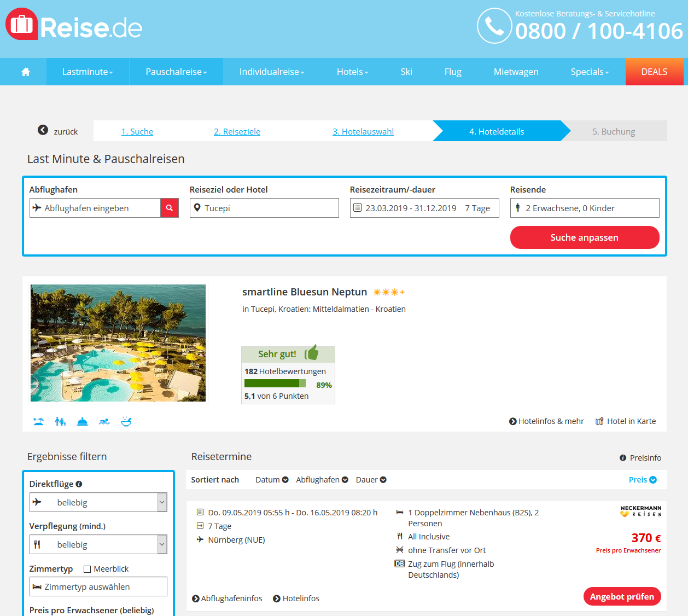Sort results by Preis
The image size is (688, 616).
tap(643, 480)
